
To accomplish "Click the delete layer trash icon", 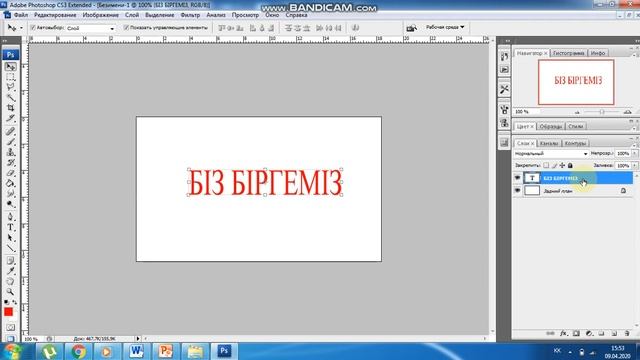I will point(627,333).
